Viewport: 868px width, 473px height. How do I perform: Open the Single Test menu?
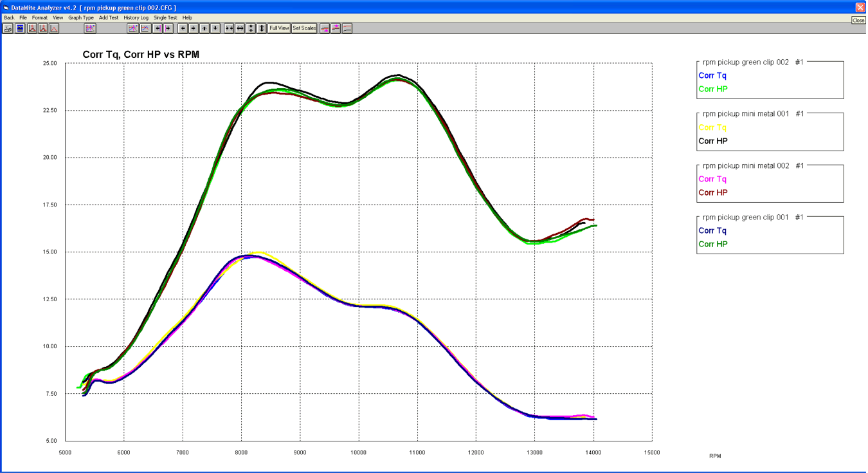pyautogui.click(x=165, y=18)
